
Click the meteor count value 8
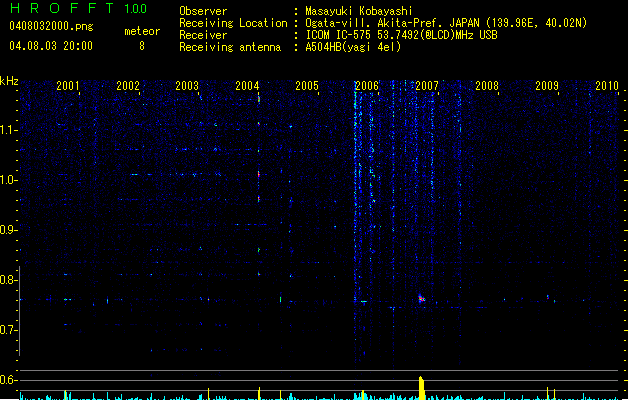142,46
